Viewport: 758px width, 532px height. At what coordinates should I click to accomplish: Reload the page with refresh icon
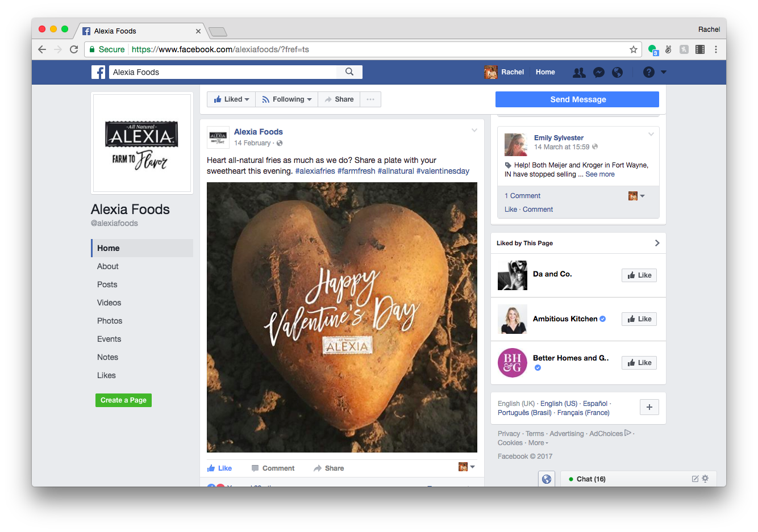(x=74, y=49)
